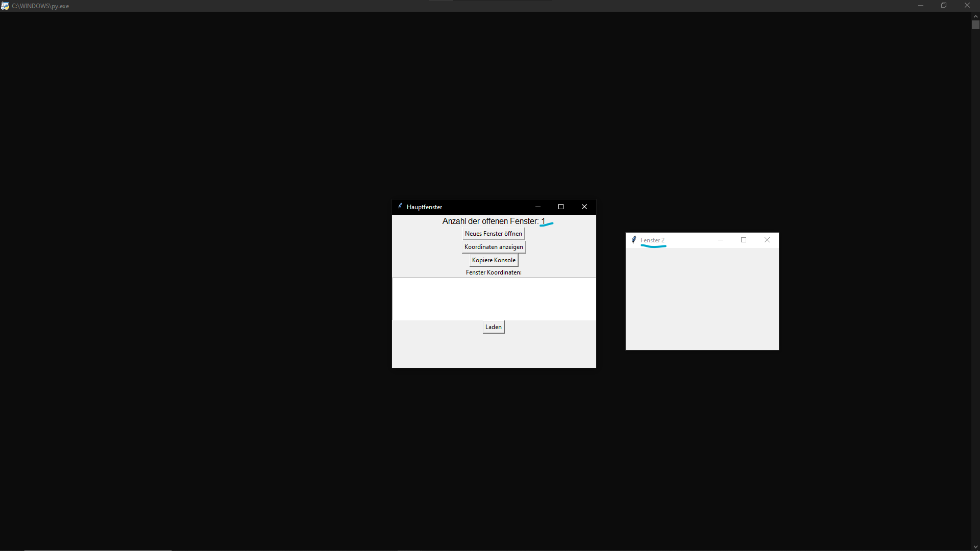Click the feather icon in the Hauptfenster title bar
This screenshot has width=980, height=551.
coord(400,207)
